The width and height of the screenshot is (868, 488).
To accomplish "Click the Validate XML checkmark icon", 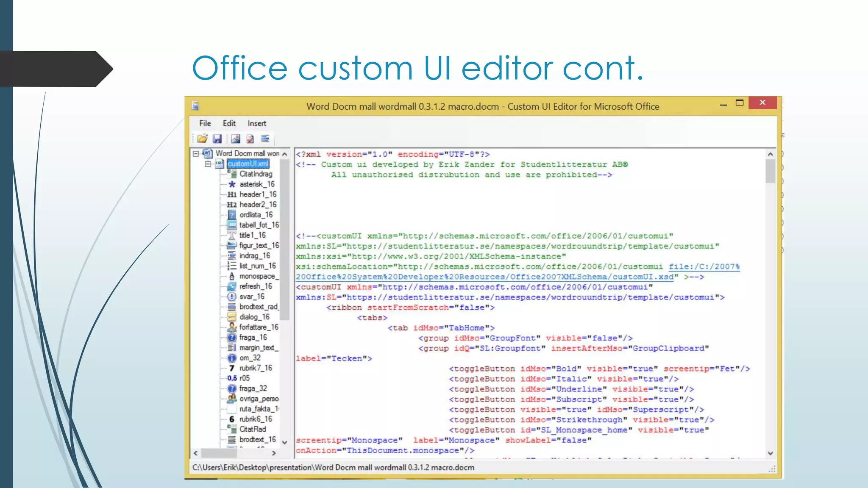I will pos(250,139).
